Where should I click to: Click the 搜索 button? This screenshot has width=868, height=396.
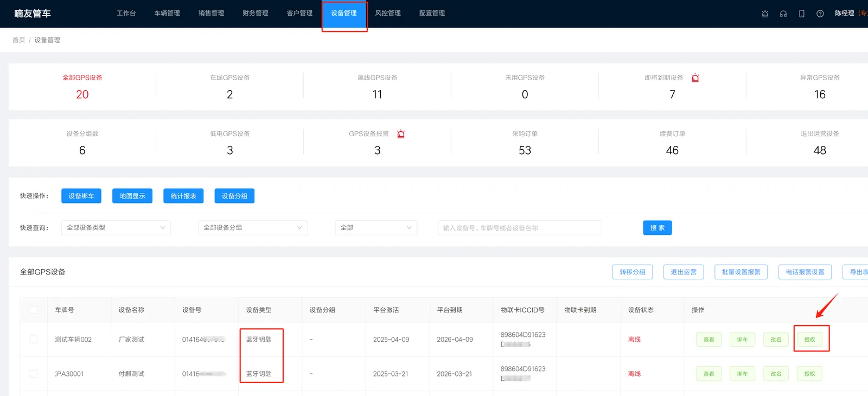(x=658, y=228)
